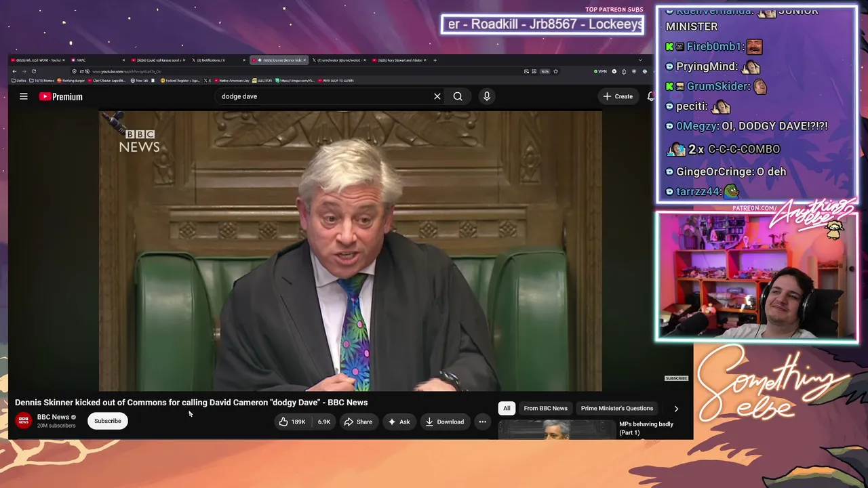The width and height of the screenshot is (868, 488).
Task: Open the '10/10 Memes' bookmarks folder
Action: coord(41,81)
